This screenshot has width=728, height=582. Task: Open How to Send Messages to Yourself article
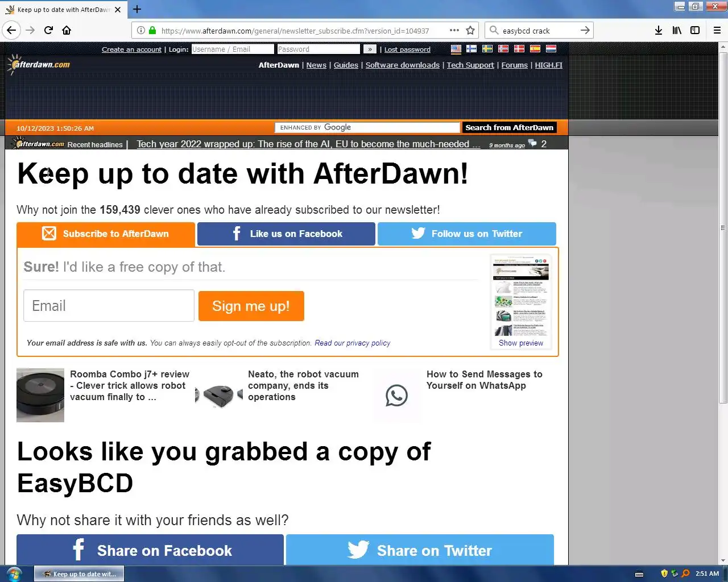click(x=485, y=380)
